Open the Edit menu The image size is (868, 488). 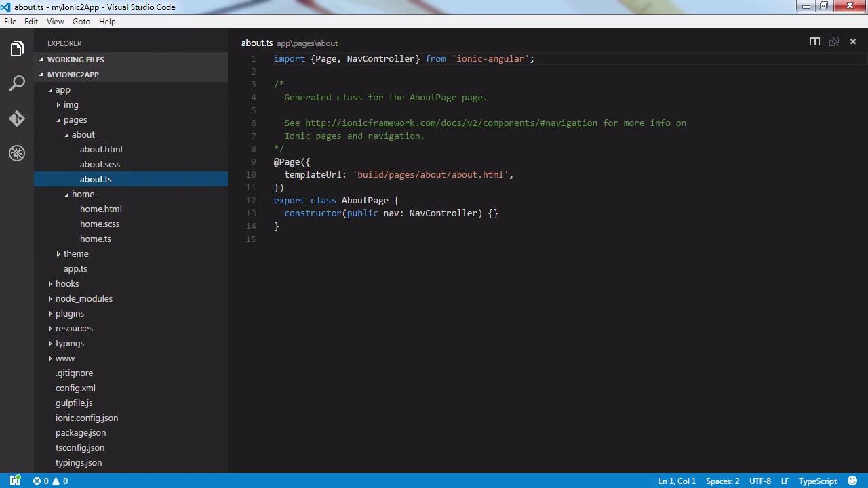click(x=31, y=22)
